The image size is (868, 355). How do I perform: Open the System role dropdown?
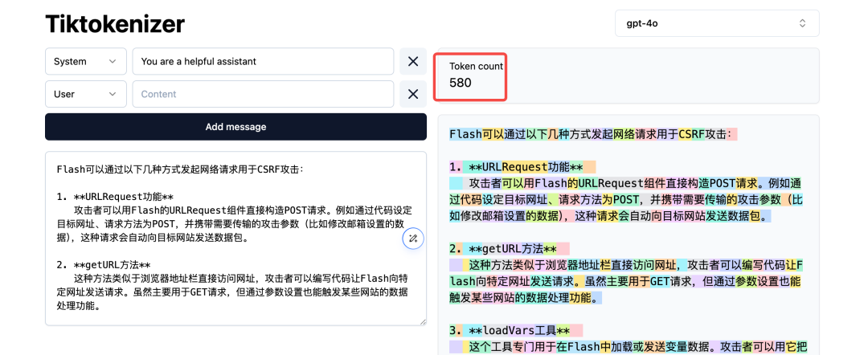(x=85, y=61)
